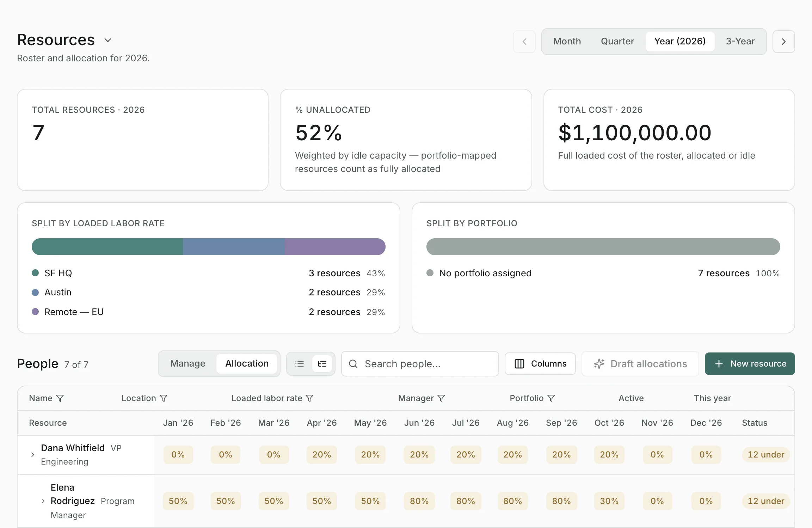Switch to the flat list view icon
The width and height of the screenshot is (812, 528).
pyautogui.click(x=300, y=364)
